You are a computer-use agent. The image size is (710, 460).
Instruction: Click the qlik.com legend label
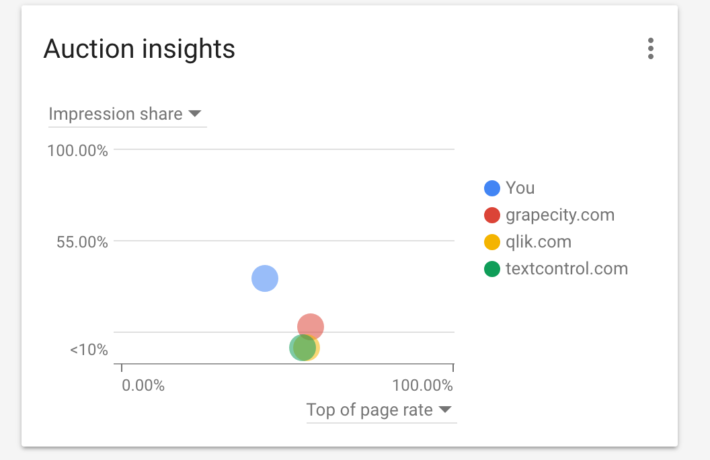(x=540, y=242)
